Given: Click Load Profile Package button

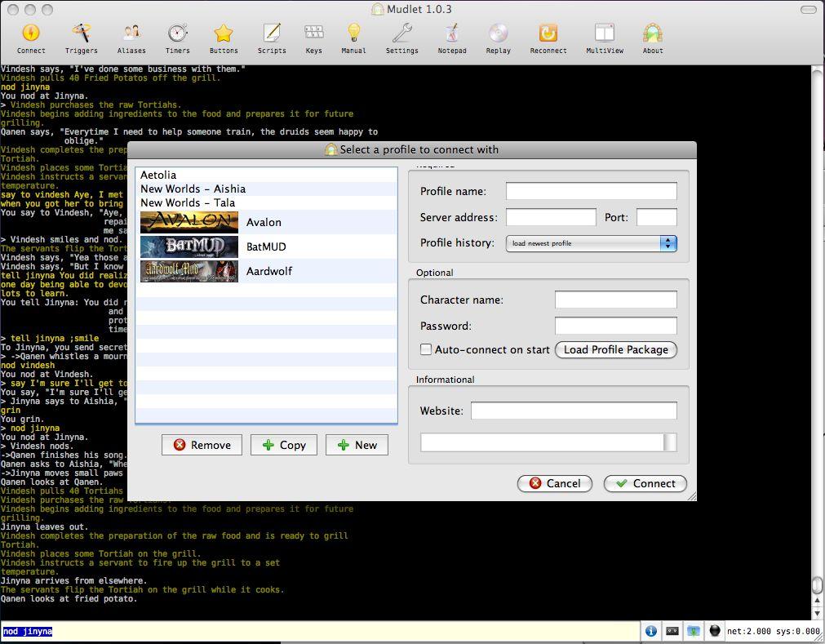Looking at the screenshot, I should click(616, 350).
